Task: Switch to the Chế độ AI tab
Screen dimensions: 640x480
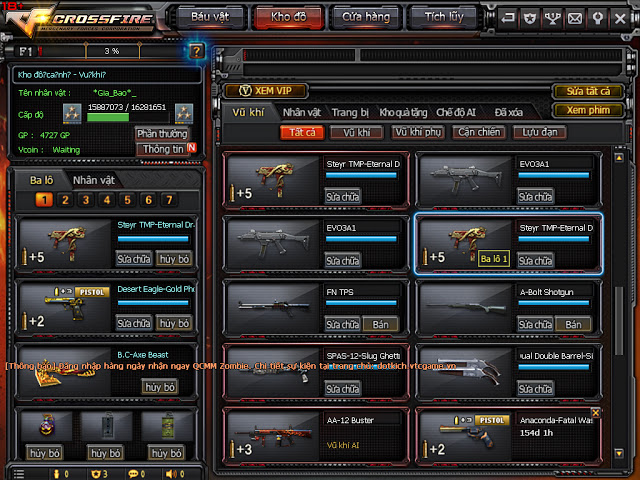Action: 456,112
